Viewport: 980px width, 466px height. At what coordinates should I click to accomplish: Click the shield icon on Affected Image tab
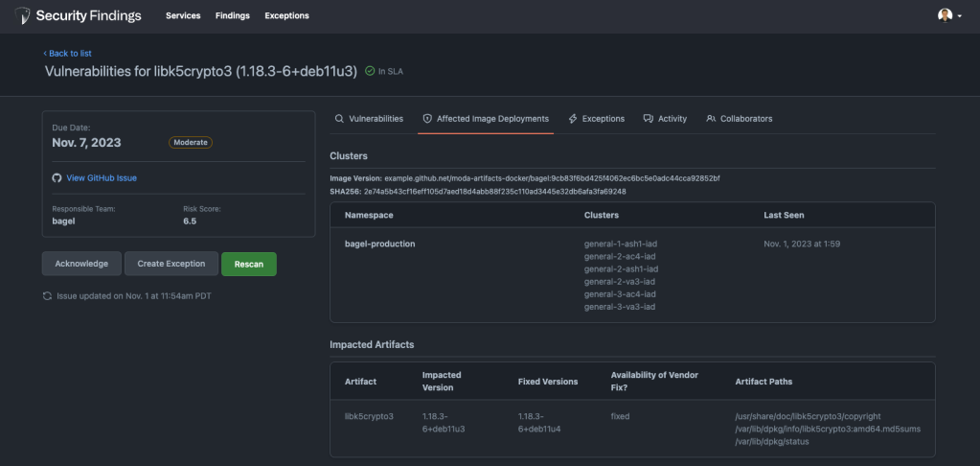pos(427,118)
